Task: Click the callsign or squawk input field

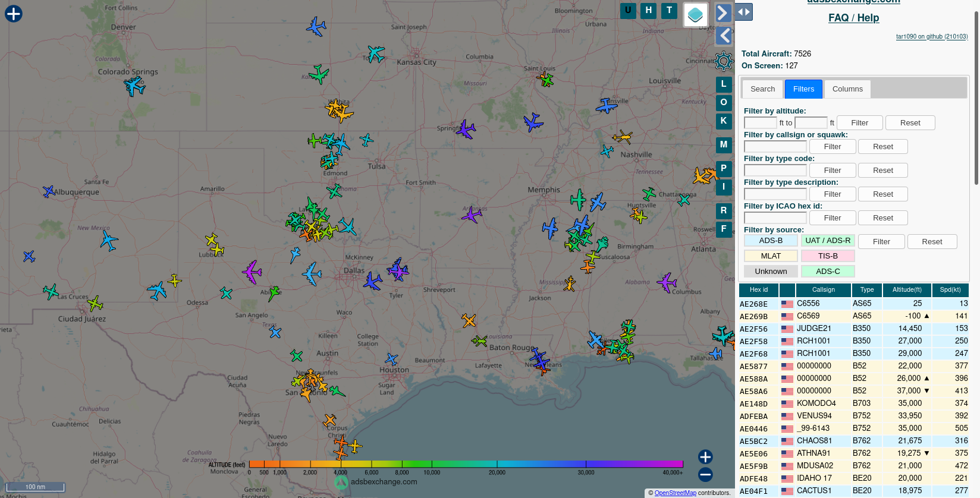Action: [775, 147]
